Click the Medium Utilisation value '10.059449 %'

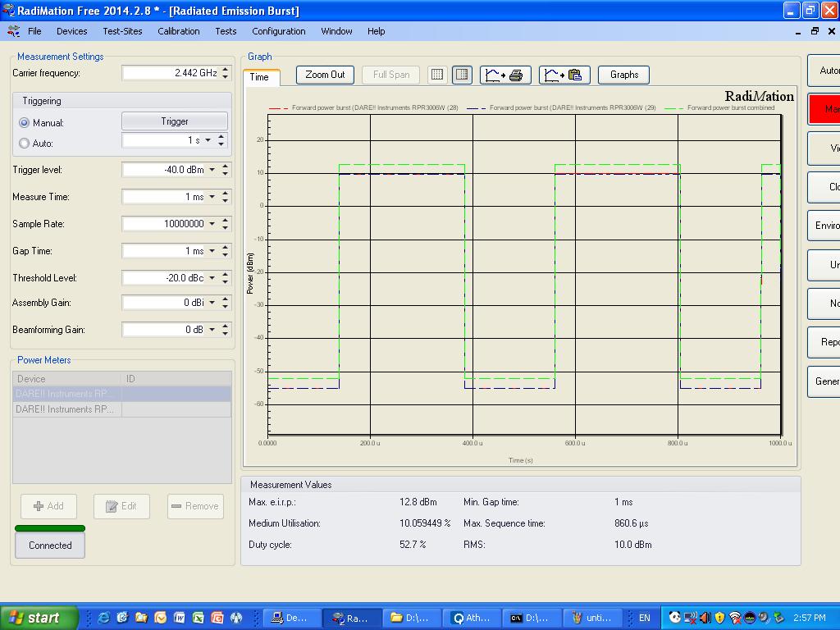pos(425,523)
